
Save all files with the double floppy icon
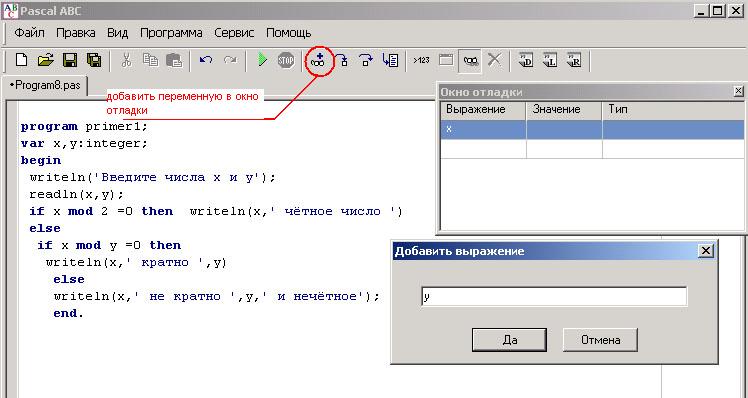tap(94, 60)
